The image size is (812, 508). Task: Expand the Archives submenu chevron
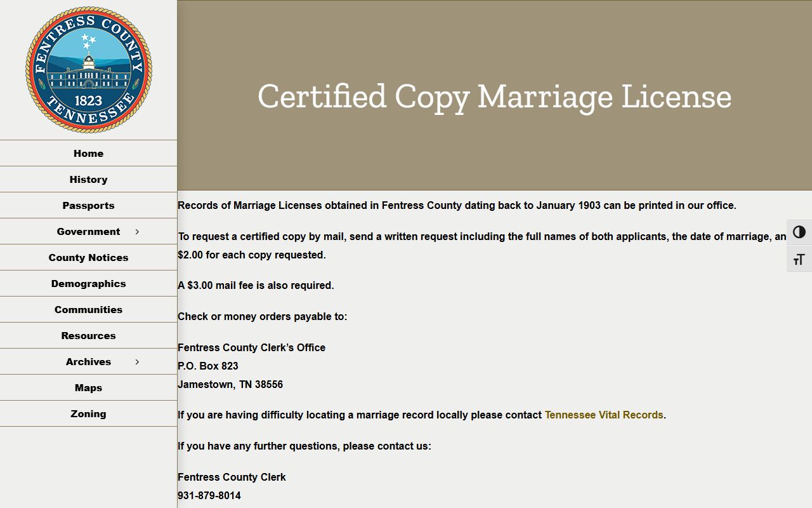coord(137,362)
